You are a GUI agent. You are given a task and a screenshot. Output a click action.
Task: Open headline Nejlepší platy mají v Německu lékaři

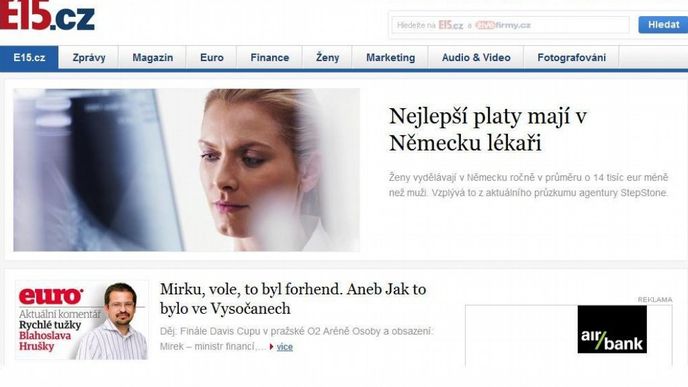pos(487,129)
